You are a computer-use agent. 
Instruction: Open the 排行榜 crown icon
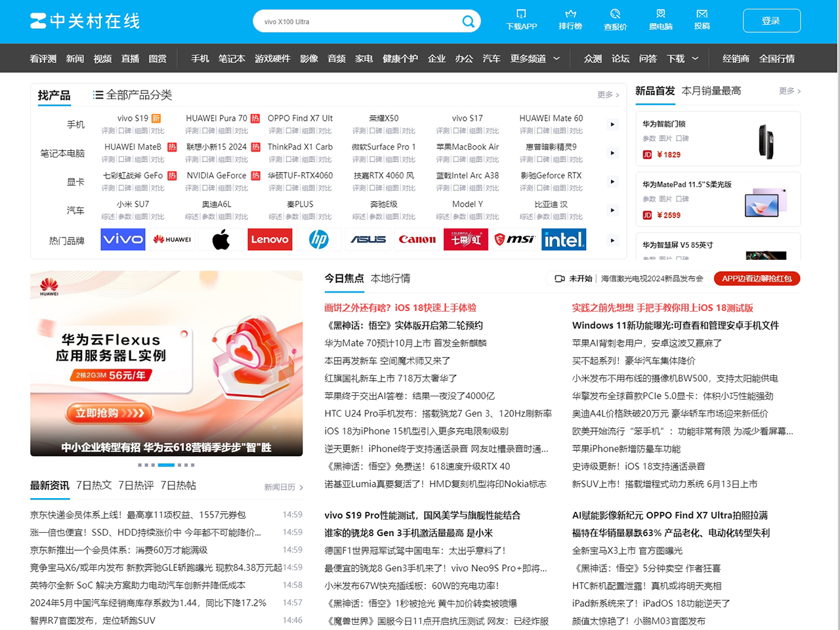570,14
